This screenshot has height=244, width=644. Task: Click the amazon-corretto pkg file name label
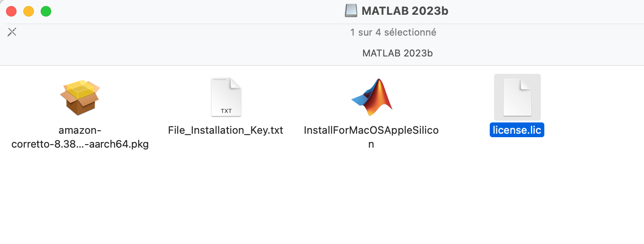pyautogui.click(x=80, y=137)
